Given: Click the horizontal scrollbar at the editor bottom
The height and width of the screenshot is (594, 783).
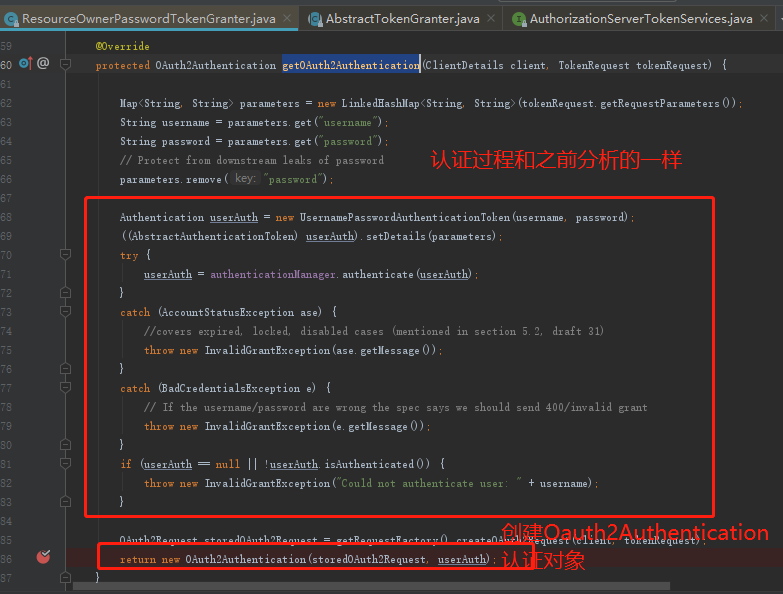Looking at the screenshot, I should (371, 586).
